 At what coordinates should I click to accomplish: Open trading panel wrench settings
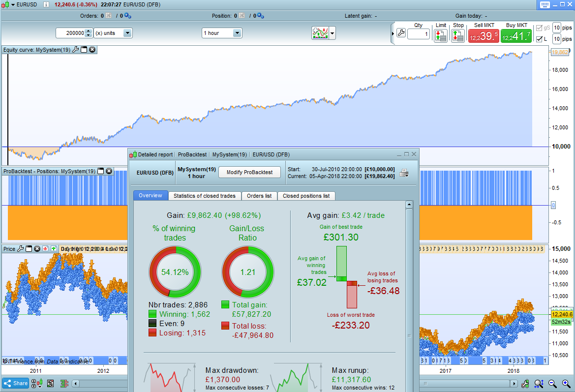pos(401,33)
